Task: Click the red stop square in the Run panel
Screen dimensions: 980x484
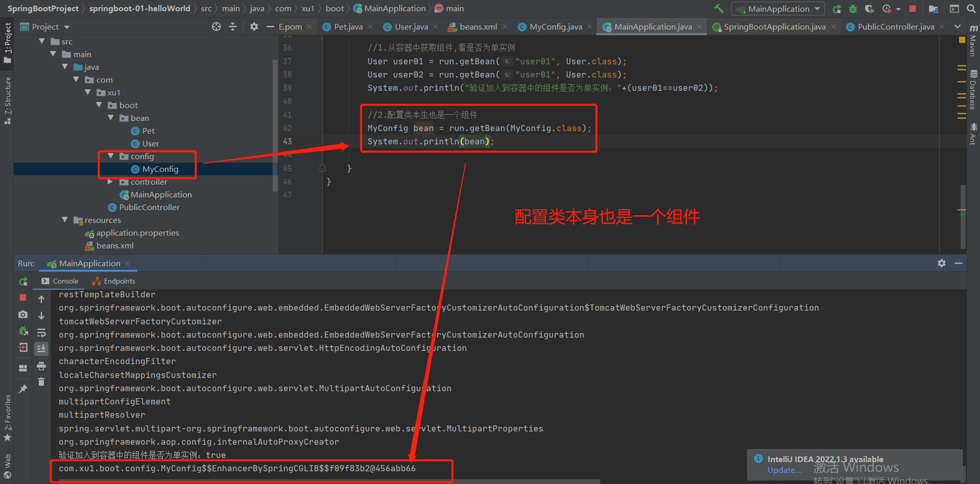Action: [x=23, y=297]
